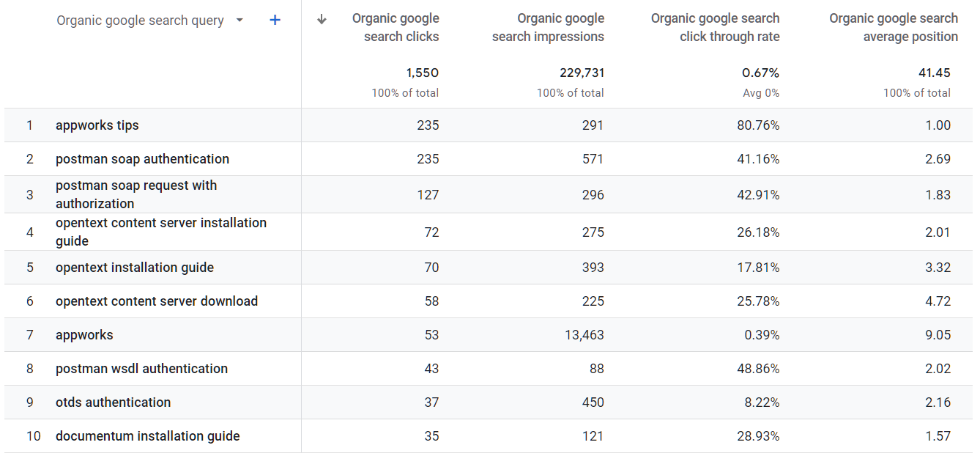Select postman soap request with authorization row
The image size is (980, 456).
tap(489, 194)
